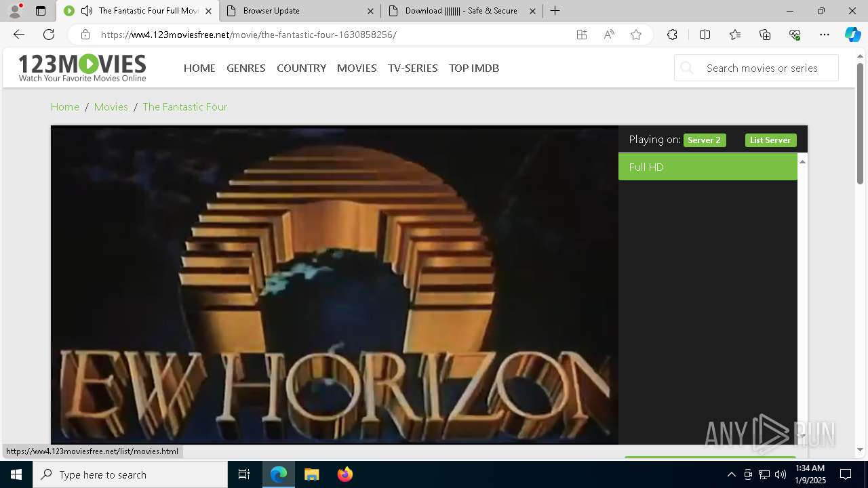Open Browser essentials heart icon
This screenshot has height=488, width=868.
click(x=795, y=35)
